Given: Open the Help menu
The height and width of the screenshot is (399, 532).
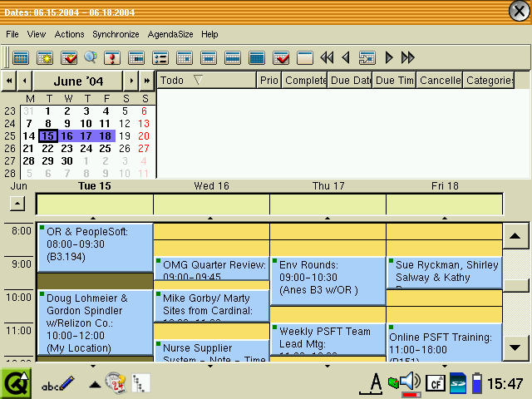Looking at the screenshot, I should 209,34.
